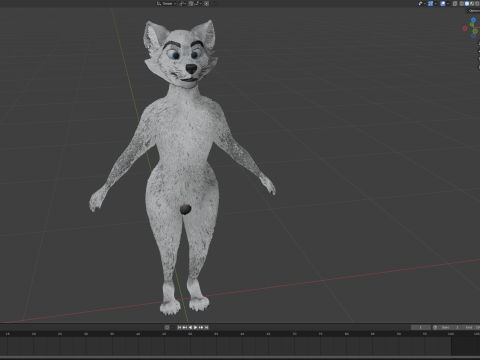The height and width of the screenshot is (360, 480).
Task: Switch to material preview shading
Action: tap(472, 3)
